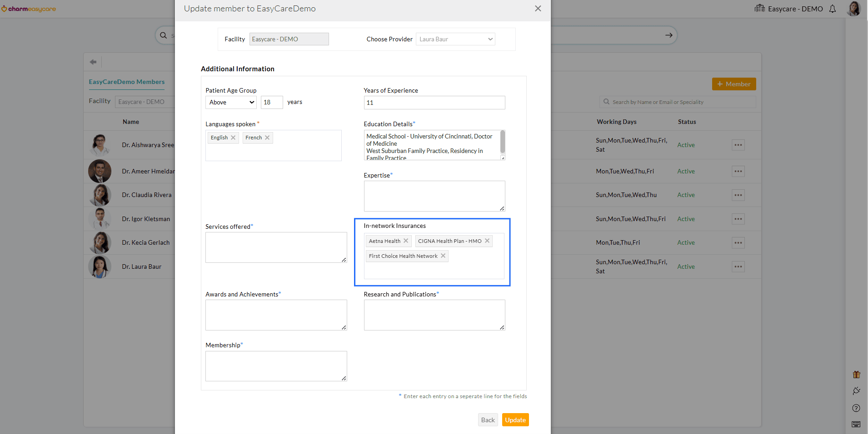Remove Aetna Health insurance tag
Image resolution: width=868 pixels, height=434 pixels.
[406, 241]
